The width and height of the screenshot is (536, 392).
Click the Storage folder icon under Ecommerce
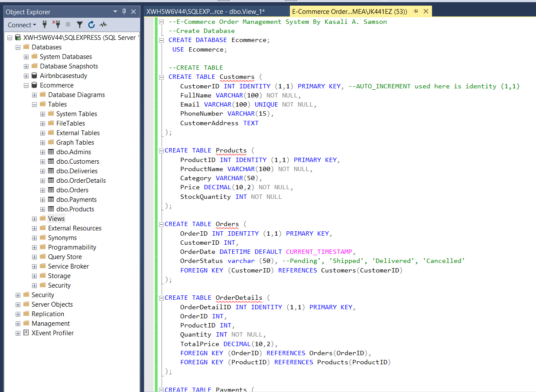point(42,275)
